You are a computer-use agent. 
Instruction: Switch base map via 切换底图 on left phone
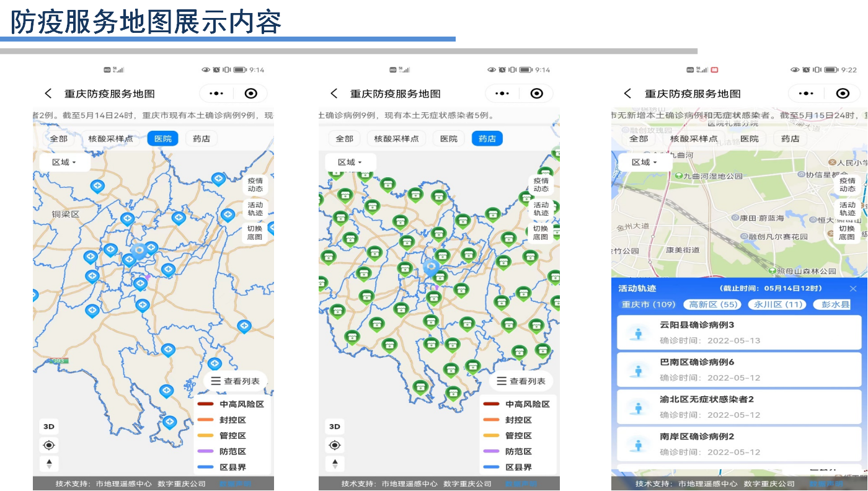pos(255,232)
